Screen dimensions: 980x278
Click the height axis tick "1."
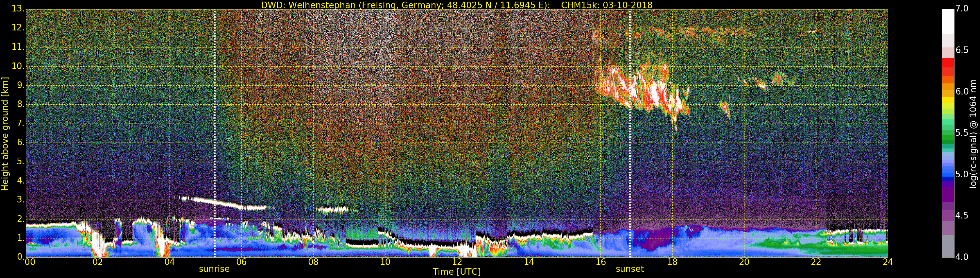pos(20,238)
